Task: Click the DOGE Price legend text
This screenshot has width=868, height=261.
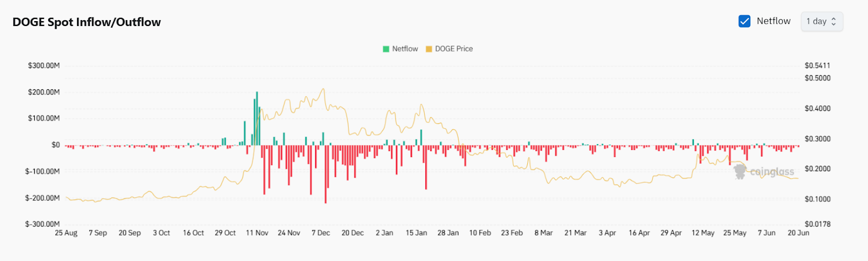Action: pyautogui.click(x=454, y=49)
